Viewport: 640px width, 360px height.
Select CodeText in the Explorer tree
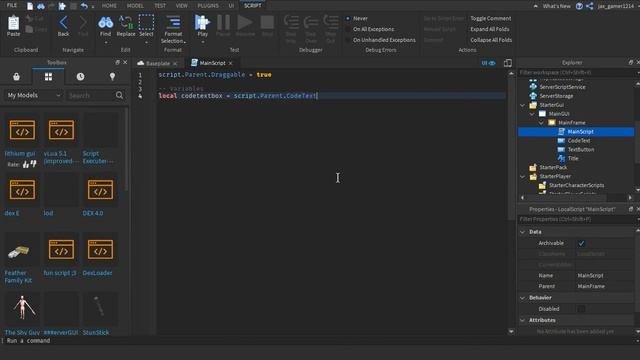click(579, 140)
